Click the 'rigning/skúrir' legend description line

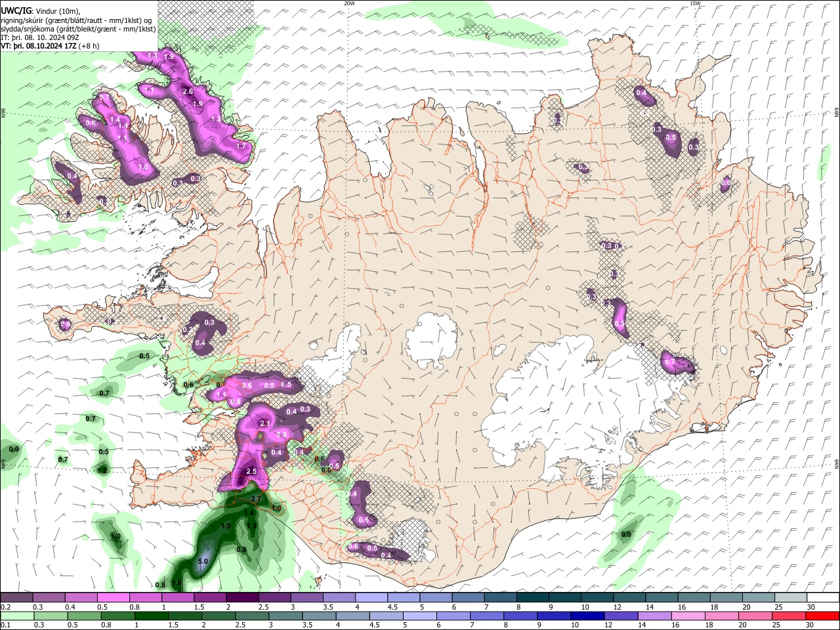coord(77,20)
